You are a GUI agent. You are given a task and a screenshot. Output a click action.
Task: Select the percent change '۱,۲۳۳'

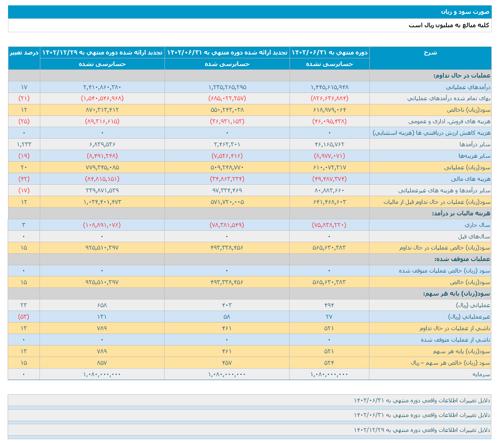(x=24, y=145)
